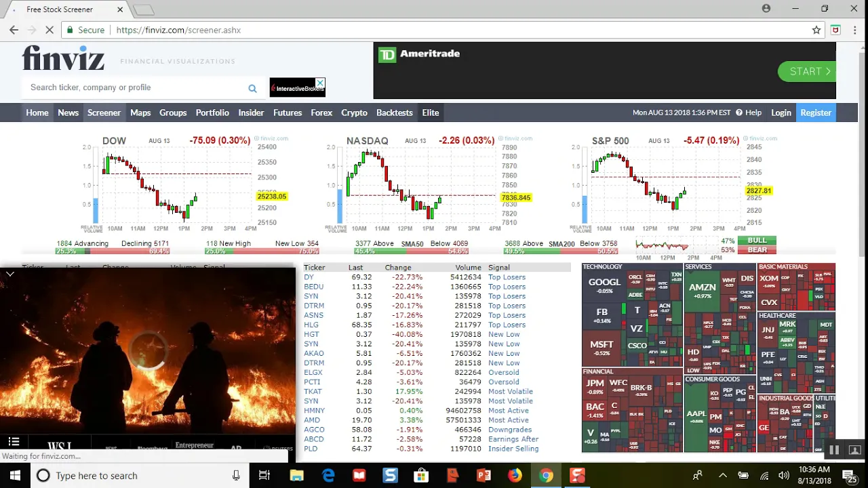Pause the video with the pause icon
868x488 pixels.
coord(834,449)
